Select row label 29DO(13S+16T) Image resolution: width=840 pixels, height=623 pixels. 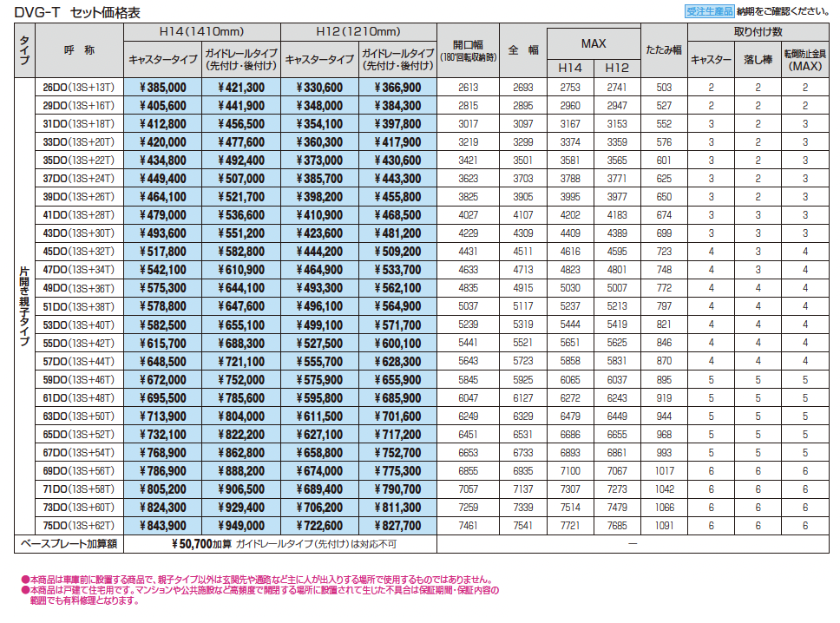tap(79, 106)
